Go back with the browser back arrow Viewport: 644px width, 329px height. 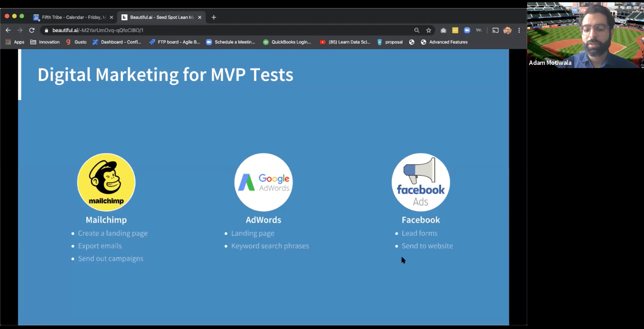pos(8,30)
